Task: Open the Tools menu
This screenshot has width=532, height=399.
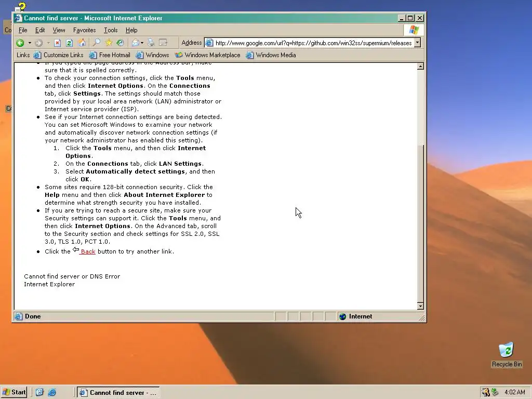Action: (x=111, y=30)
